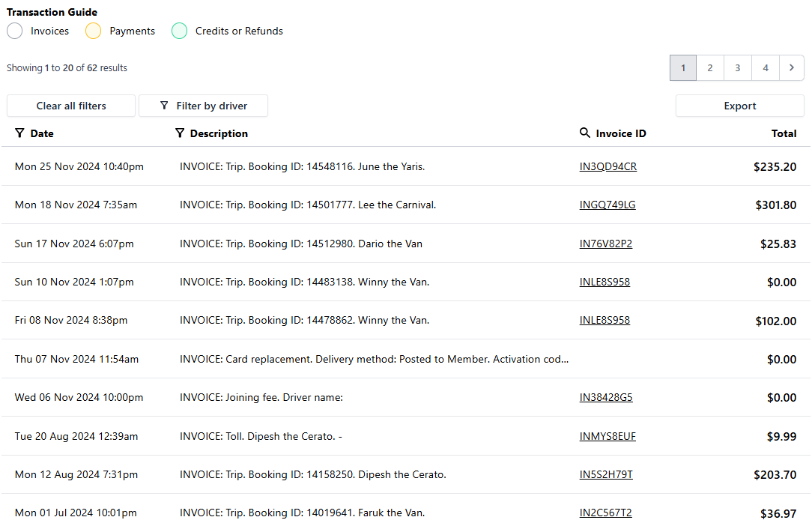Select page 2 of results
This screenshot has width=812, height=526.
click(x=710, y=67)
